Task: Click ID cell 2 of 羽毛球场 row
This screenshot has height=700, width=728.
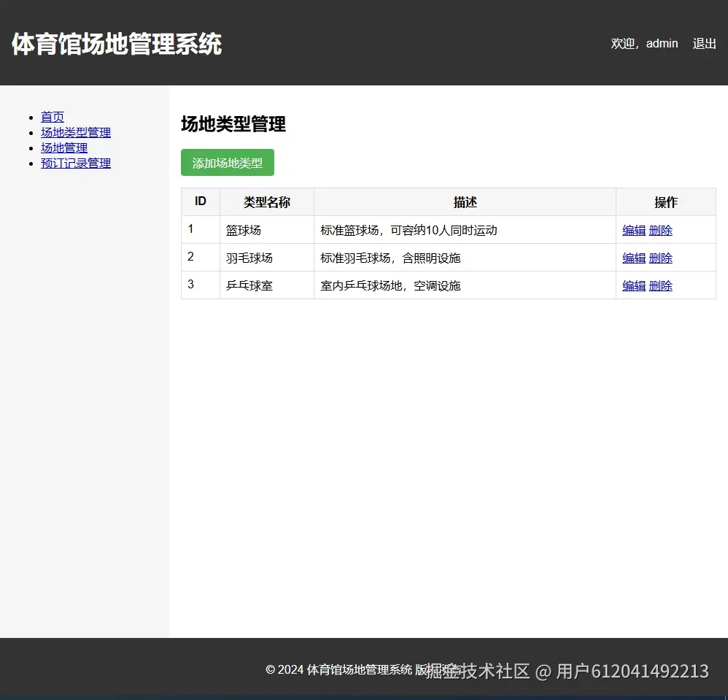Action: point(201,258)
